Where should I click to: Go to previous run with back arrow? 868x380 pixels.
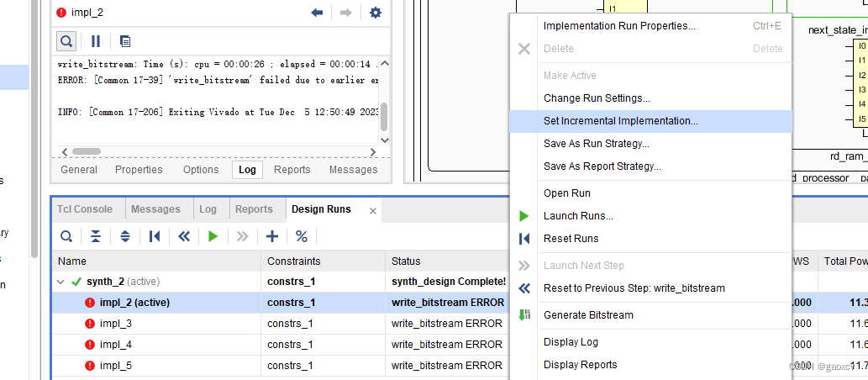click(x=317, y=12)
